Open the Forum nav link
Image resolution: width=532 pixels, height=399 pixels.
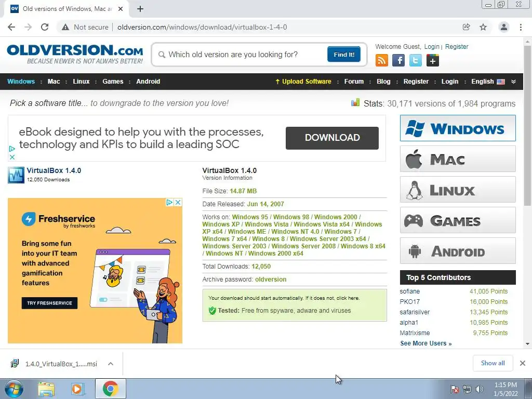point(354,82)
